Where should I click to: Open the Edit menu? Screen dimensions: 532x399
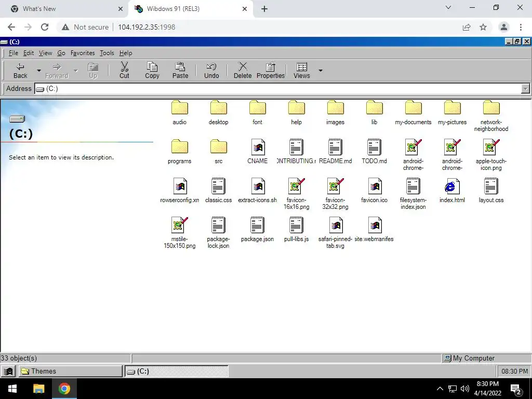tap(29, 53)
